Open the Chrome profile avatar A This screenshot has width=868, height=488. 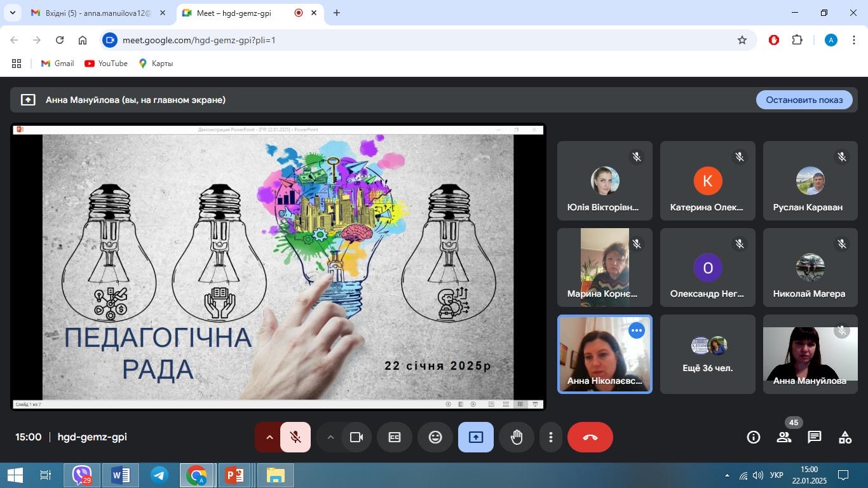coord(831,40)
